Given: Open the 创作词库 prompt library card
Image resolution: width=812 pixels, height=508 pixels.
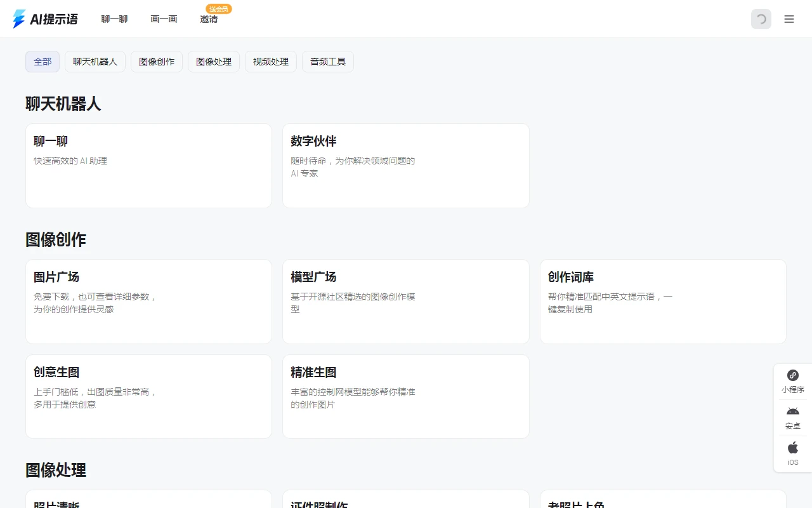Looking at the screenshot, I should tap(662, 301).
